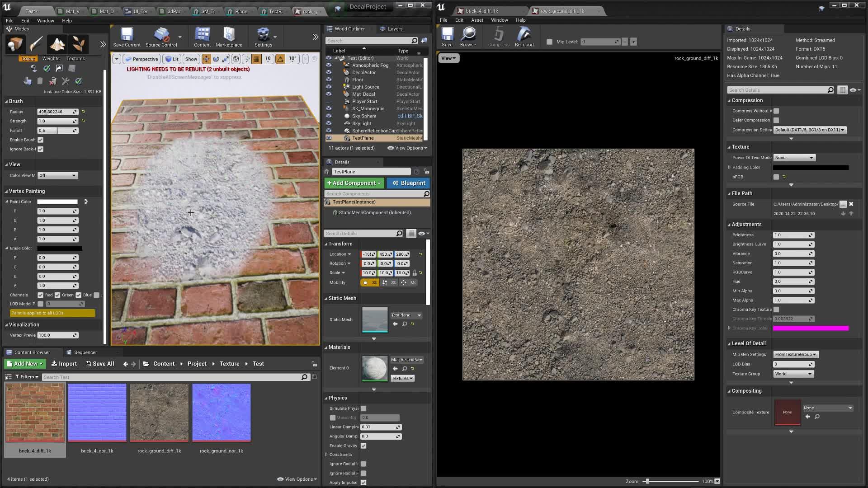
Task: Open the Perspective view dropdown
Action: click(142, 59)
